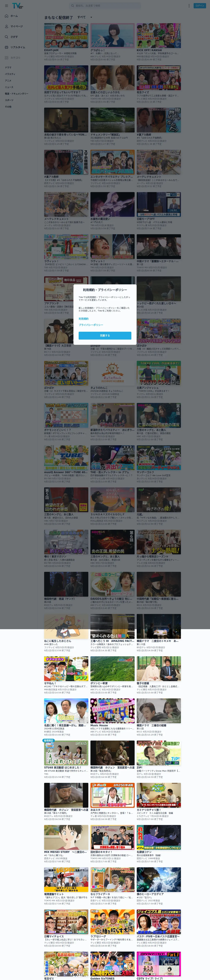Click the マイページ person icon in sidebar
The width and height of the screenshot is (210, 980).
(7, 26)
